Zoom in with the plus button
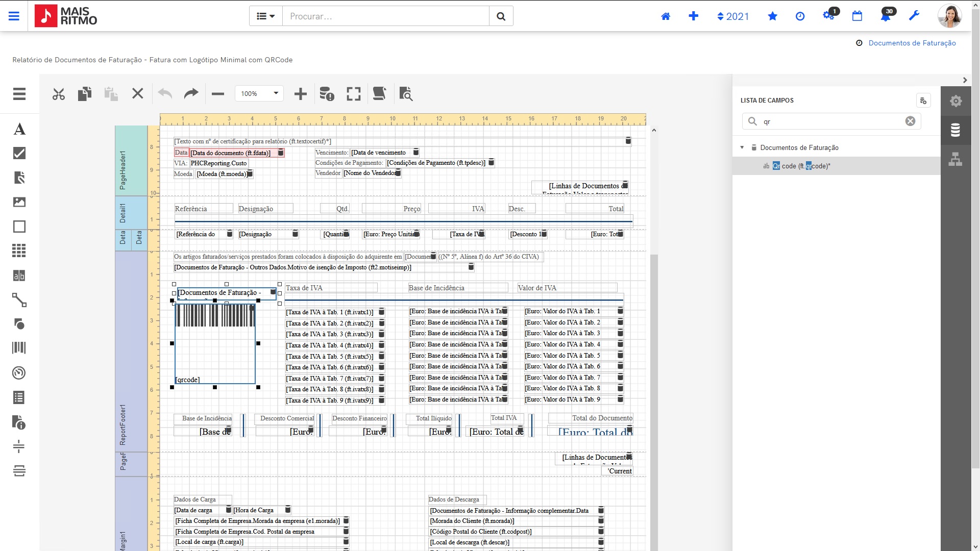The height and width of the screenshot is (551, 980). pos(301,94)
